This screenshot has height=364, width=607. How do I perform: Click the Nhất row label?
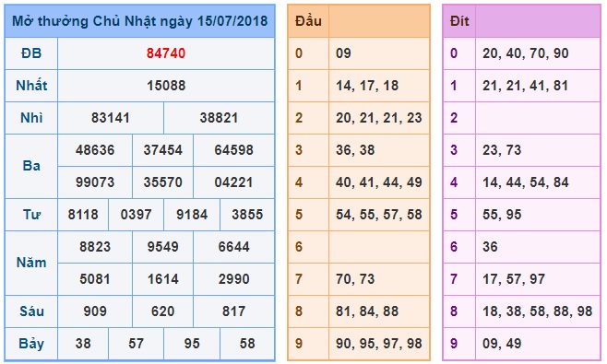point(31,86)
